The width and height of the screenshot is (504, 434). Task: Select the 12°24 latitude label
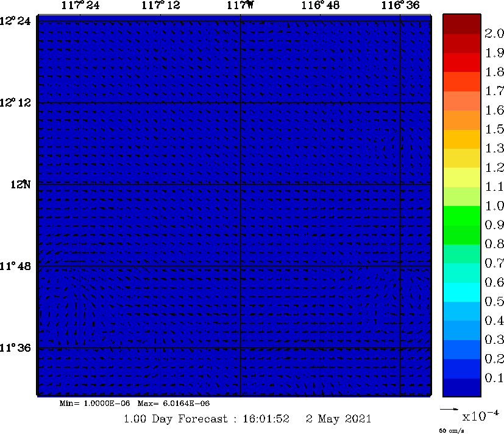(x=15, y=21)
